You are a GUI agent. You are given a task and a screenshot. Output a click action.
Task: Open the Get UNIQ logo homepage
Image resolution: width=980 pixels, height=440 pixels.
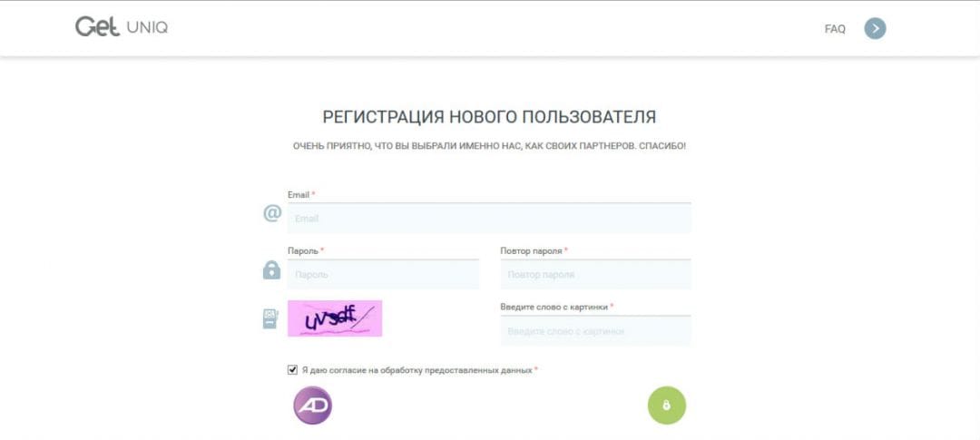point(122,27)
